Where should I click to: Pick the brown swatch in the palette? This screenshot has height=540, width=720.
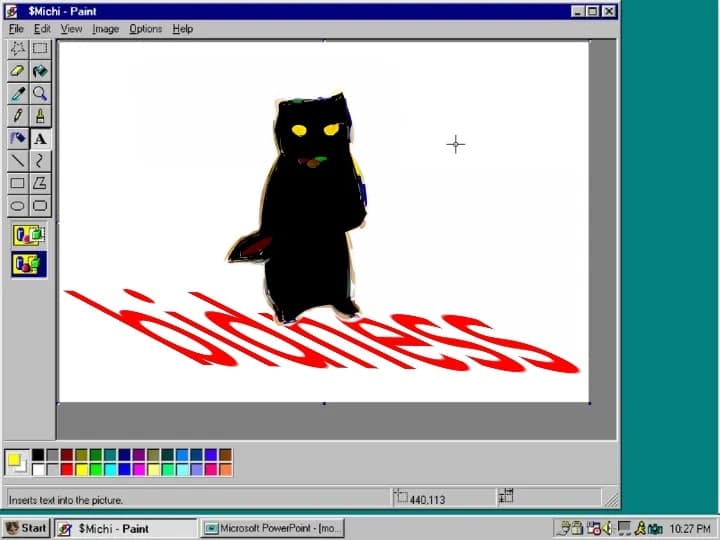[x=225, y=455]
